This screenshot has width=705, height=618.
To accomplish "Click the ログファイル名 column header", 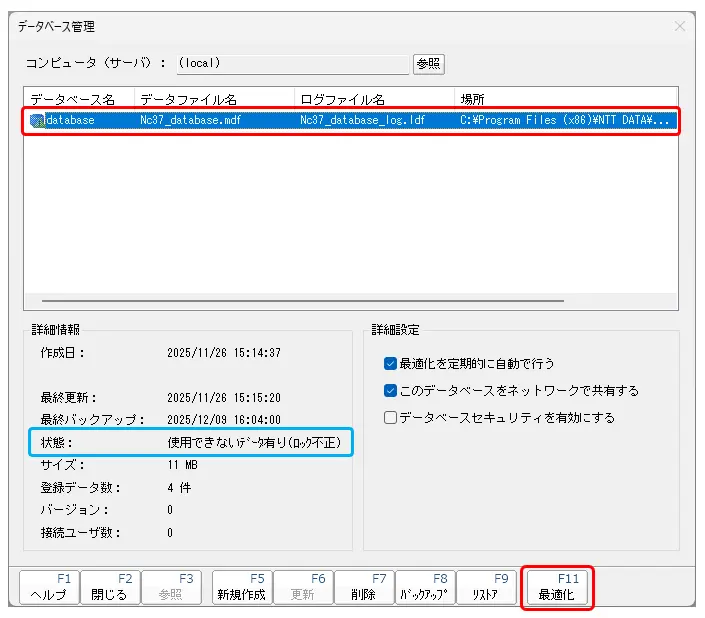I will (x=373, y=99).
